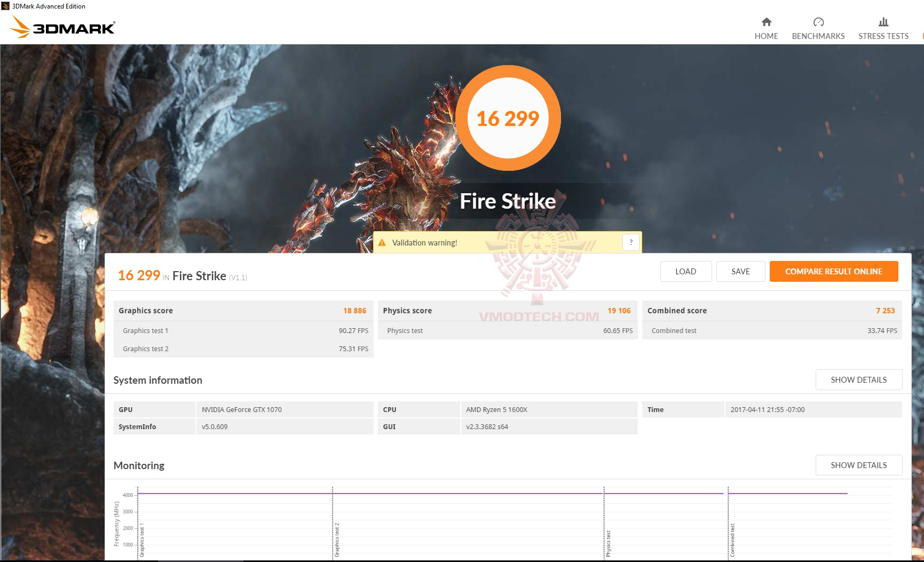The height and width of the screenshot is (562, 924).
Task: Expand Monitoring with SHOW DETAILS
Action: click(x=858, y=465)
